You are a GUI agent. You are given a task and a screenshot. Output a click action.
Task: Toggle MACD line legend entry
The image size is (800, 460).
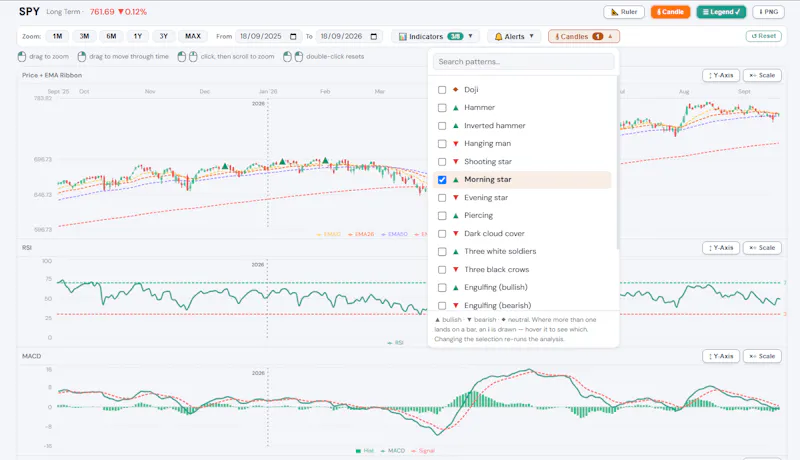point(392,451)
